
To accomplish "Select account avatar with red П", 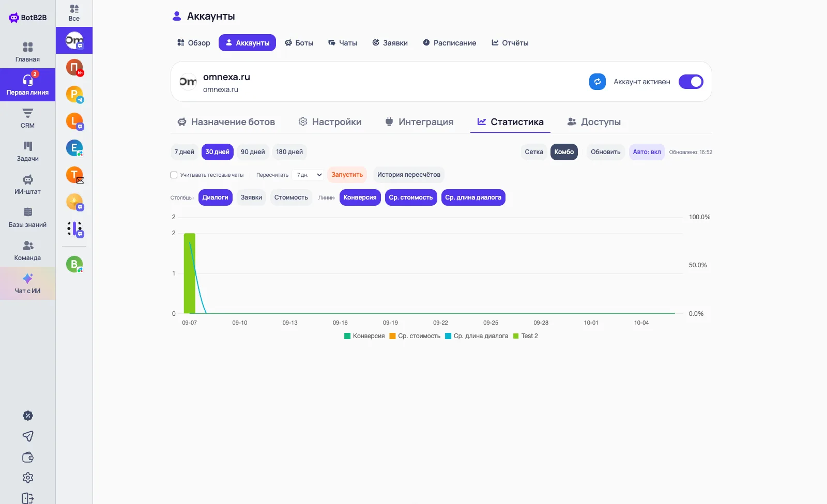I will click(74, 67).
